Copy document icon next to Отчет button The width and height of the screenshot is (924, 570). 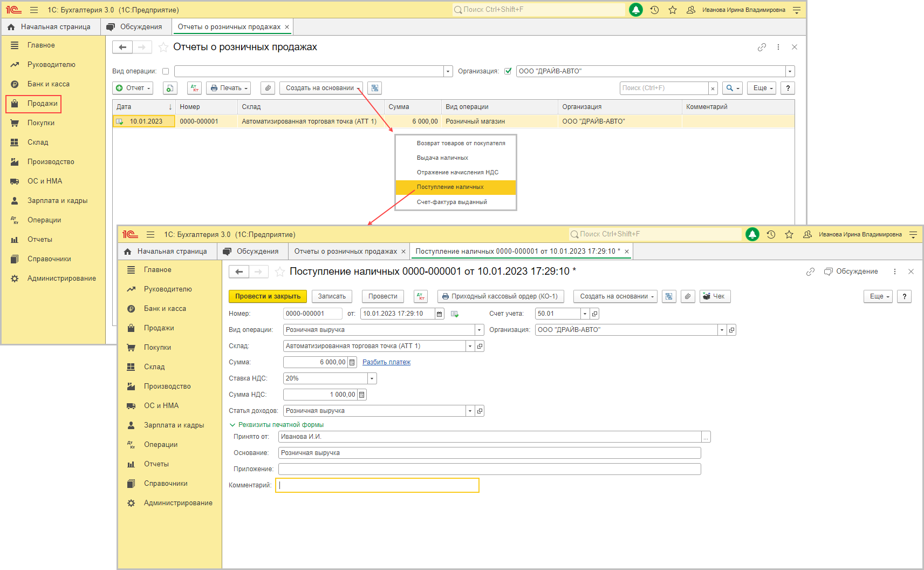click(x=169, y=88)
